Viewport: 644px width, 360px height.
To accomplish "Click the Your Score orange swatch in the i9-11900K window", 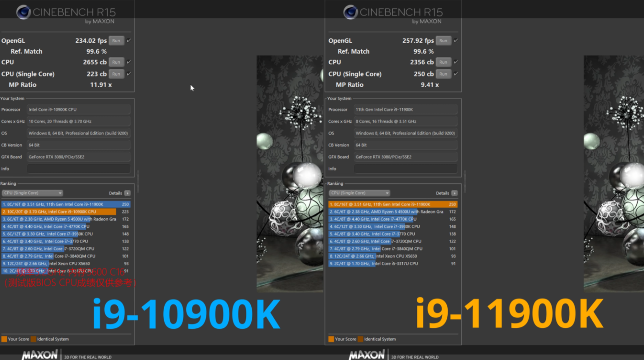I will coord(331,339).
